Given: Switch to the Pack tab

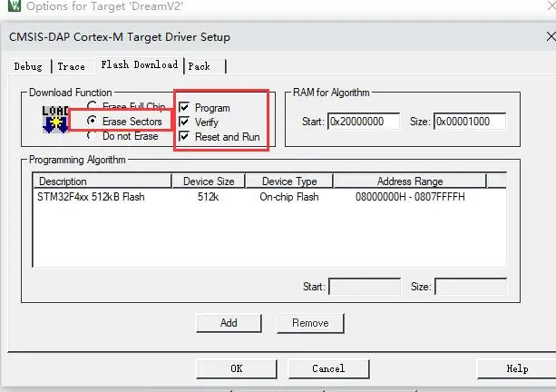Looking at the screenshot, I should coord(200,66).
